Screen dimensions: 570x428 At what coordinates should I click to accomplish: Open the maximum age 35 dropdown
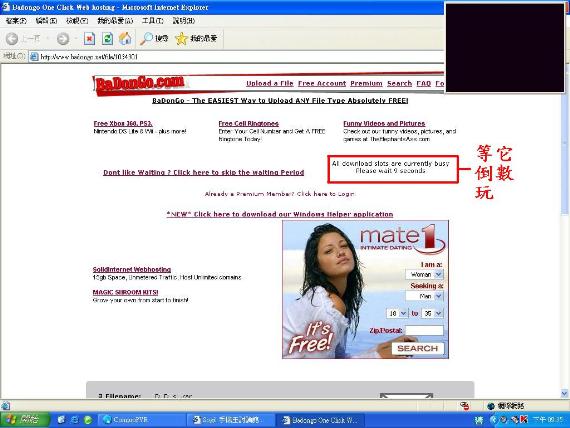click(x=433, y=313)
